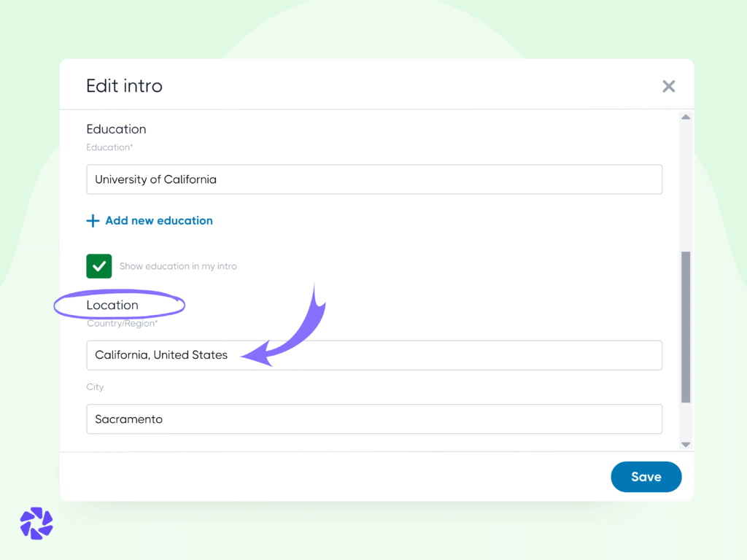Save the intro changes
747x560 pixels.
click(x=646, y=476)
